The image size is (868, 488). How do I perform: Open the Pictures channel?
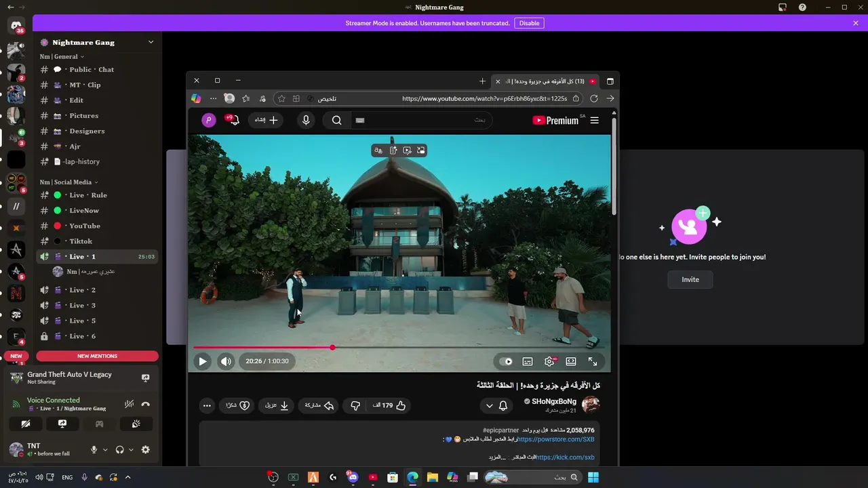98,116
